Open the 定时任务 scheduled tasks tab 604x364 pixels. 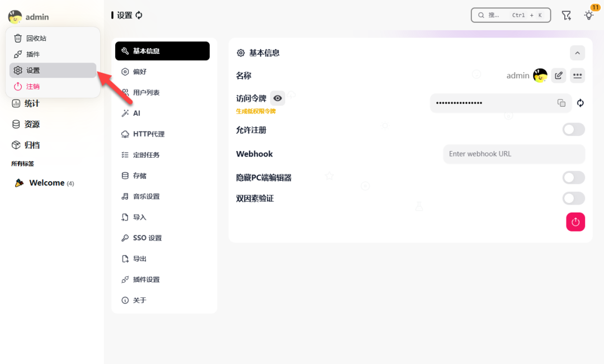[162, 155]
